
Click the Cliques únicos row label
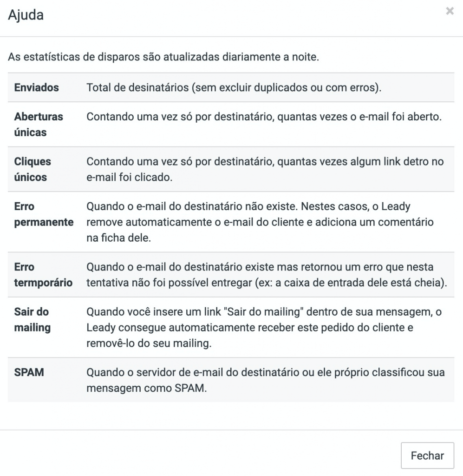coord(33,169)
